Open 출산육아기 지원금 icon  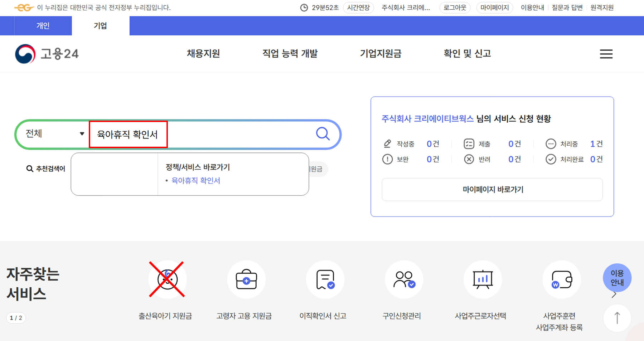tap(167, 279)
